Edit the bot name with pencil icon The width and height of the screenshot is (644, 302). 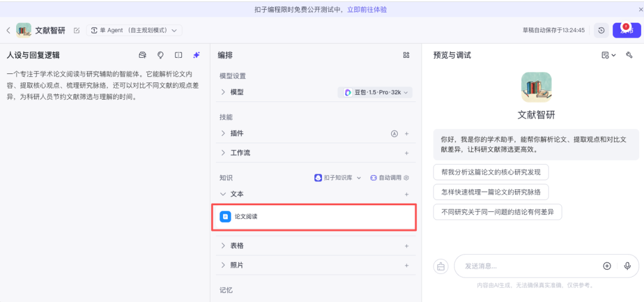(76, 30)
